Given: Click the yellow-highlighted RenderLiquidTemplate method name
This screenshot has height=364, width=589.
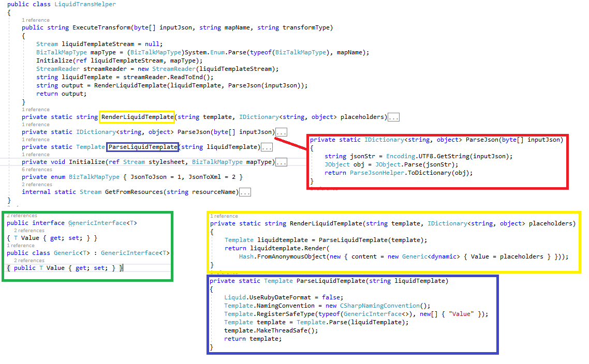Looking at the screenshot, I should coord(137,116).
